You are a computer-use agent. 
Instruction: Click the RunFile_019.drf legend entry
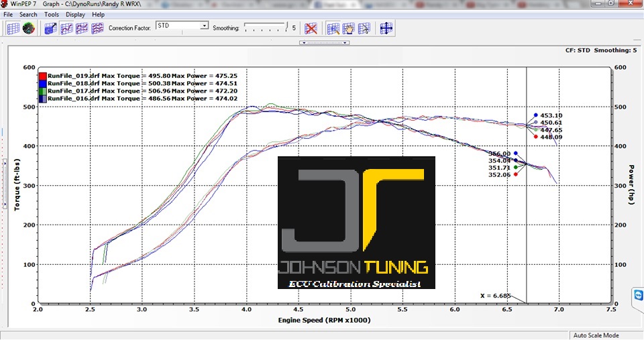pyautogui.click(x=142, y=76)
